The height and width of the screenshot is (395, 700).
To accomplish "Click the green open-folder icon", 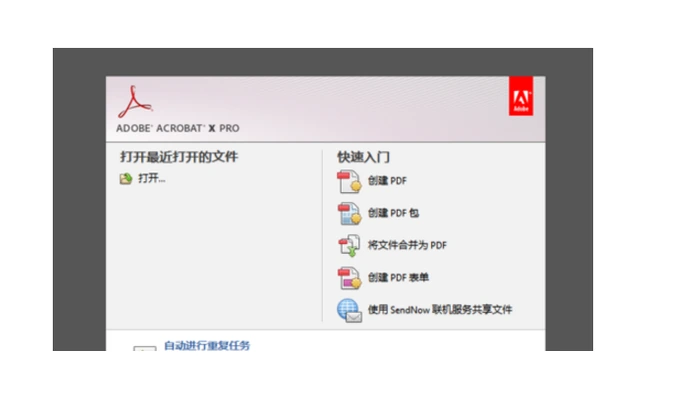I will 126,179.
